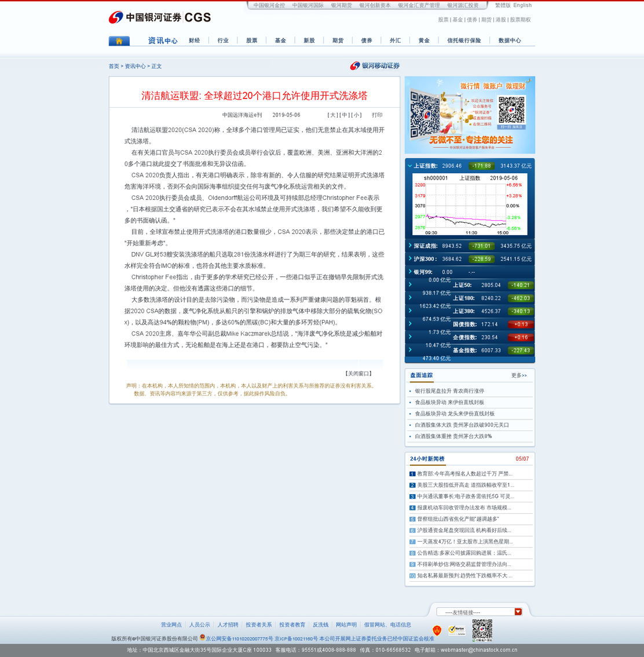Click the footer QR code image
The width and height of the screenshot is (644, 657).
pos(482,630)
